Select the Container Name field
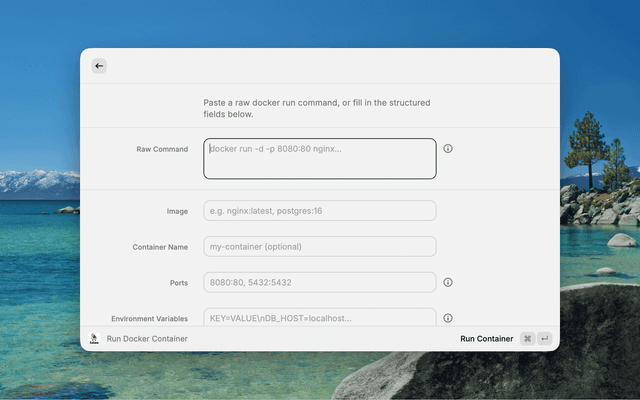Screen dimensions: 640x400 [x=320, y=246]
